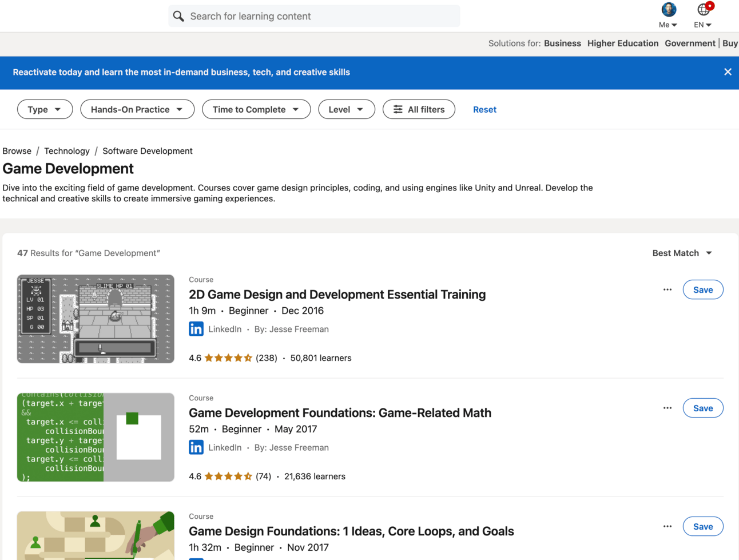Click the '21,636 learners' text
The height and width of the screenshot is (560, 739).
[x=315, y=476]
